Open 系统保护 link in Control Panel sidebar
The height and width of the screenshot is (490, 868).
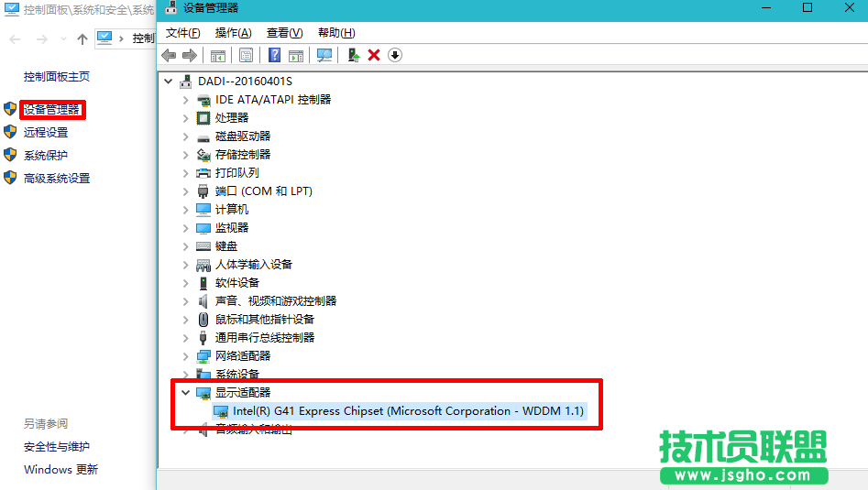46,156
